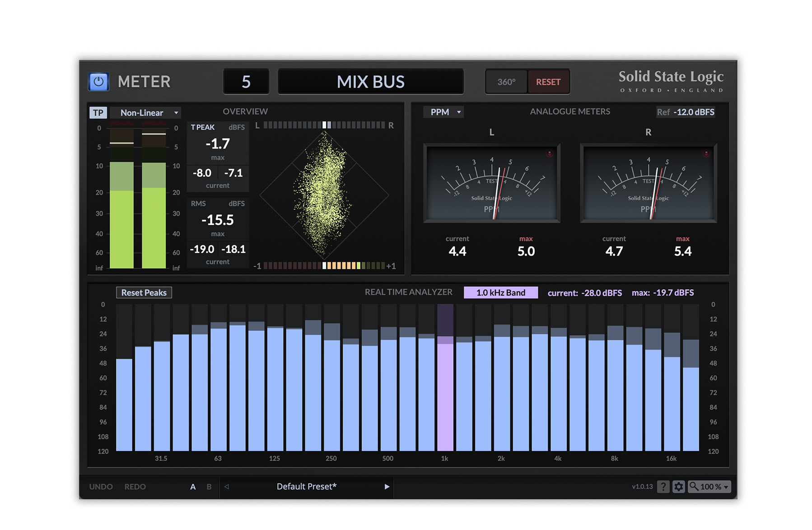The image size is (812, 530).
Task: Go to previous preset arrow
Action: pyautogui.click(x=227, y=487)
